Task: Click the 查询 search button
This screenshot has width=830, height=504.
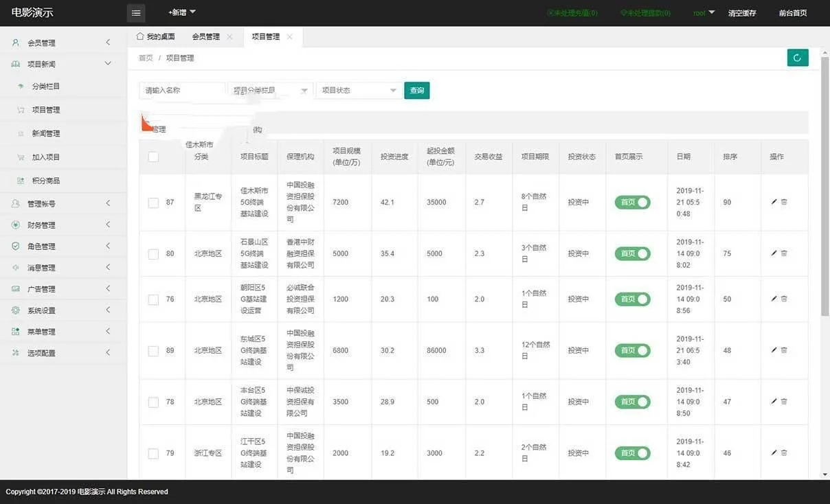Action: (x=416, y=91)
